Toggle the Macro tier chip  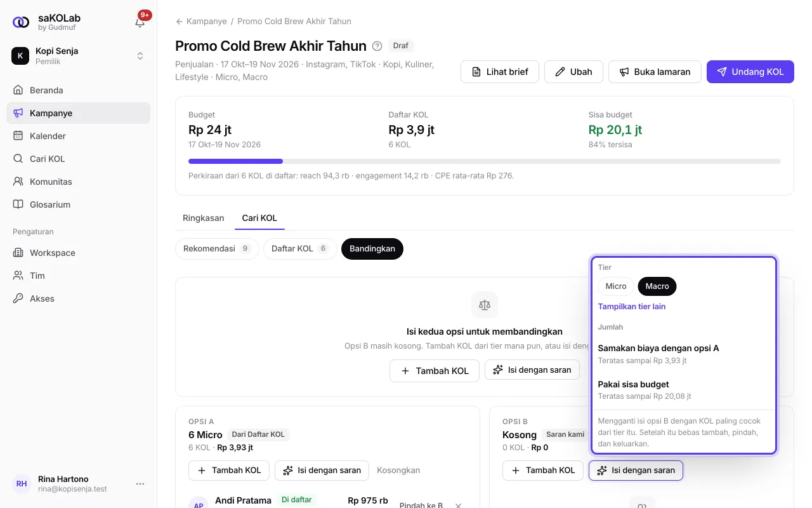[657, 286]
